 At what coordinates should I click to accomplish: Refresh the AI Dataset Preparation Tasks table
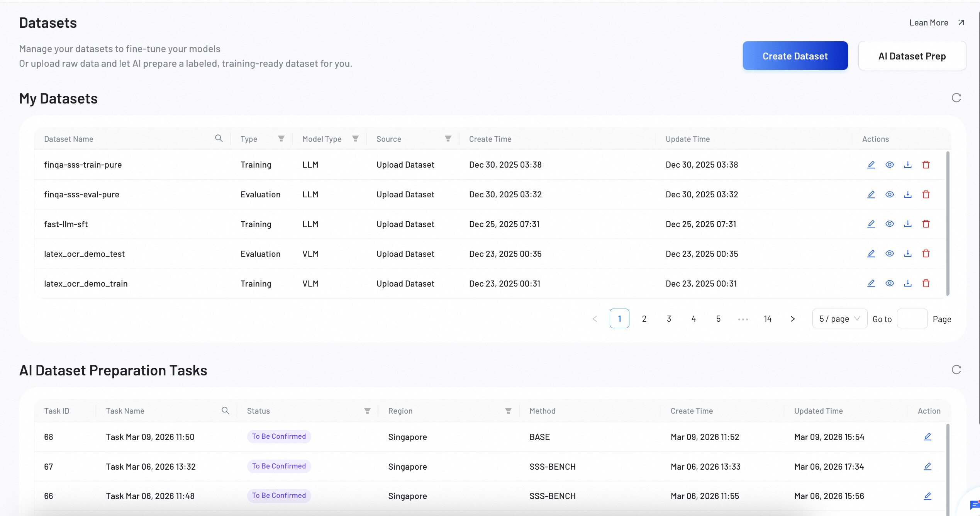956,370
